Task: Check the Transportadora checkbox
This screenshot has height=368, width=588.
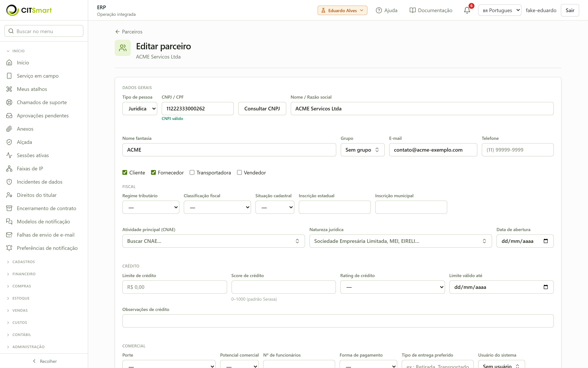Action: coord(192,173)
